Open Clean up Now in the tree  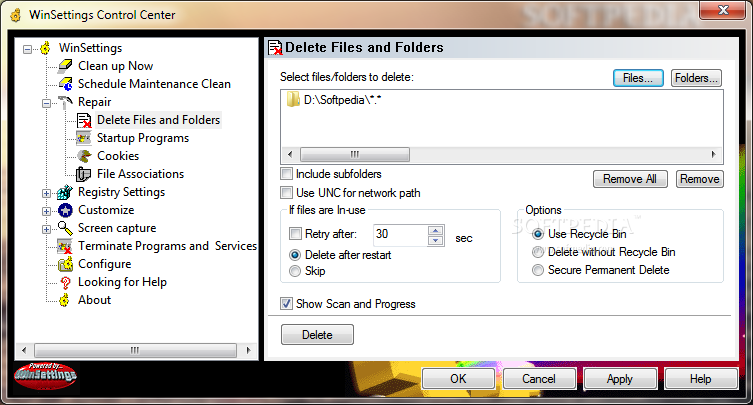click(116, 66)
